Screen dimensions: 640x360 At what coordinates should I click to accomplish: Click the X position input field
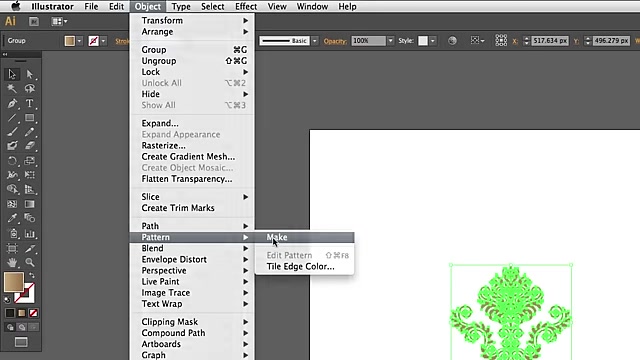click(x=550, y=41)
